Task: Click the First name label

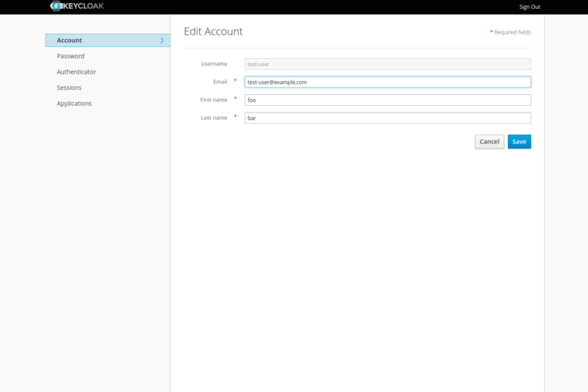Action: pos(213,100)
